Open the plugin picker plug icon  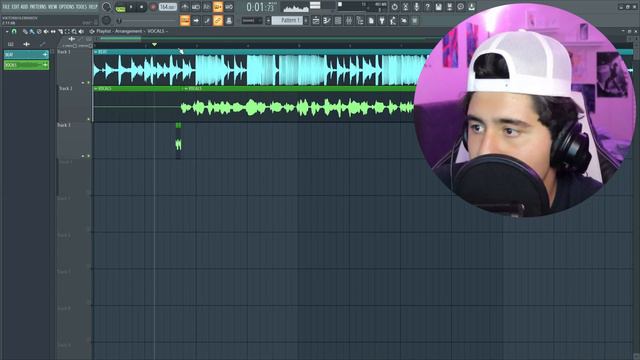coord(382,20)
